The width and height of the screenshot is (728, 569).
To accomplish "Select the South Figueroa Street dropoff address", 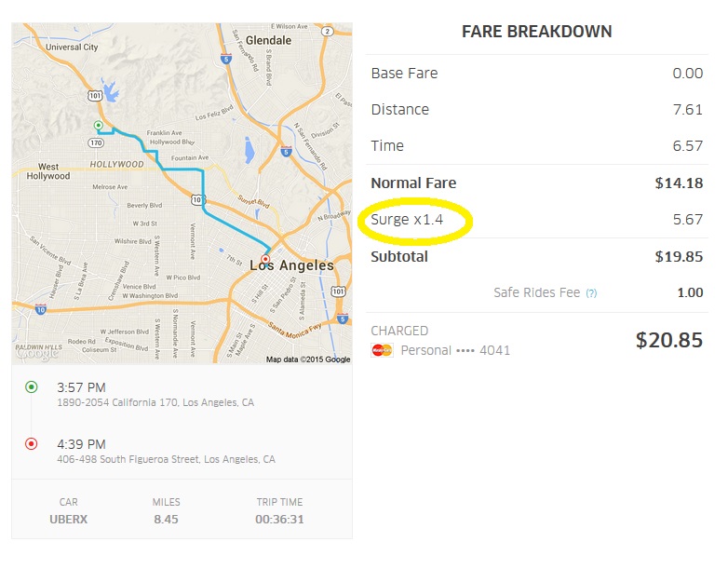I will (166, 460).
